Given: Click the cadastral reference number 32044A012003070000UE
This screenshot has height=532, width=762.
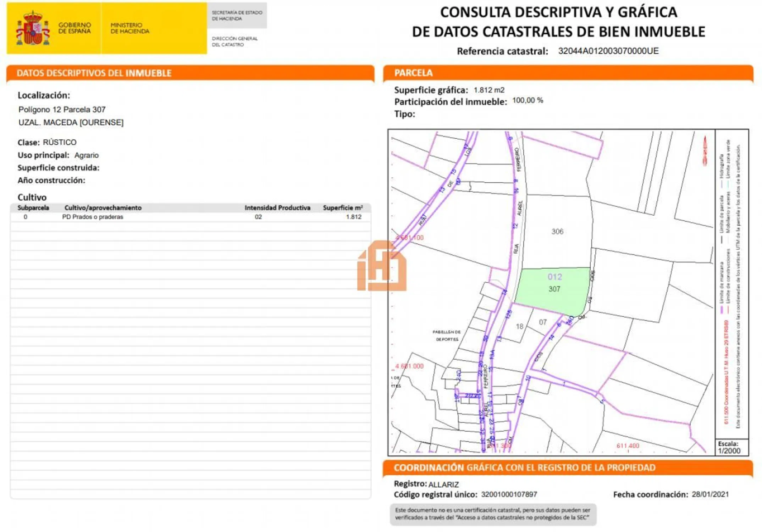Looking at the screenshot, I should 608,51.
